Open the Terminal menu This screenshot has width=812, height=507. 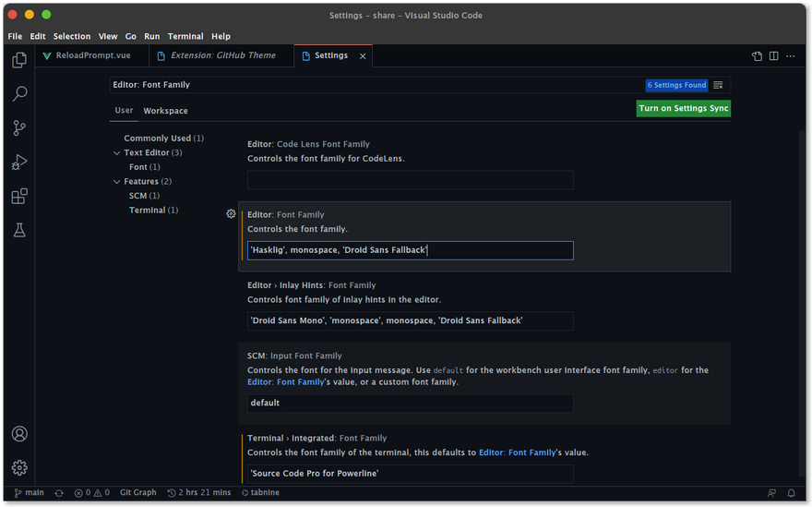(185, 36)
